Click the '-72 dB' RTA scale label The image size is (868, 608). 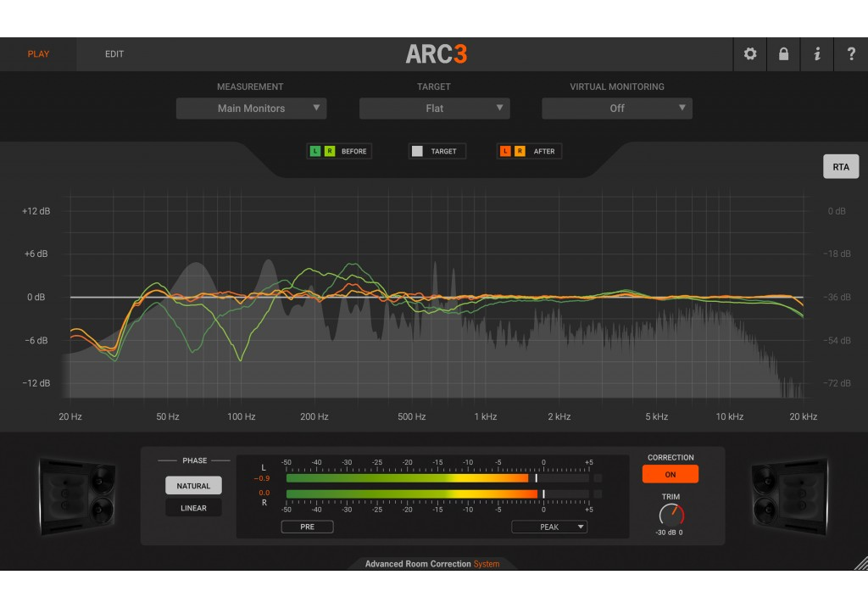837,383
